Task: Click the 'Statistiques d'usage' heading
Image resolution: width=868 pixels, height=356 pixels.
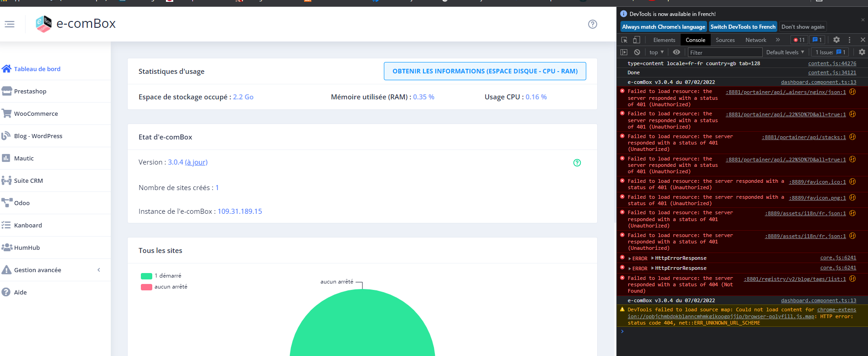Action: tap(171, 72)
